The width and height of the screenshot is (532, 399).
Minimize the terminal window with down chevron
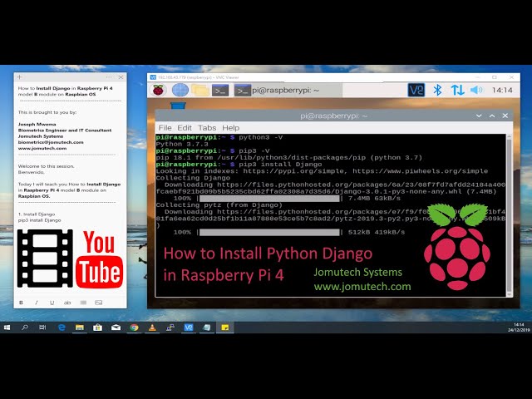479,116
